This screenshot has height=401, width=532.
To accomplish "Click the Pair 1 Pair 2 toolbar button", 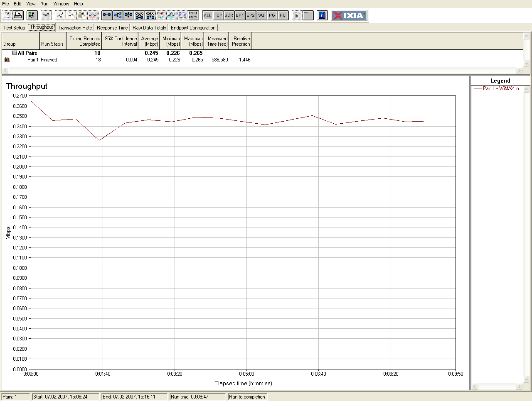I will tap(193, 15).
